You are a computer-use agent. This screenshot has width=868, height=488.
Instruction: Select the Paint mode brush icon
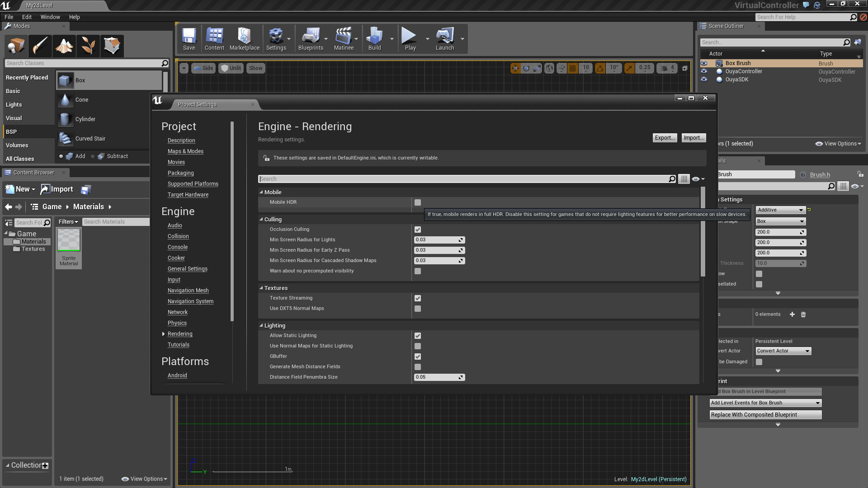pyautogui.click(x=40, y=46)
